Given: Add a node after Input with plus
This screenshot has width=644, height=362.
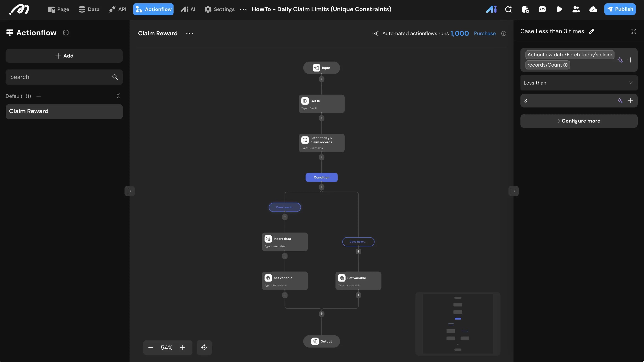Looking at the screenshot, I should click(x=321, y=79).
